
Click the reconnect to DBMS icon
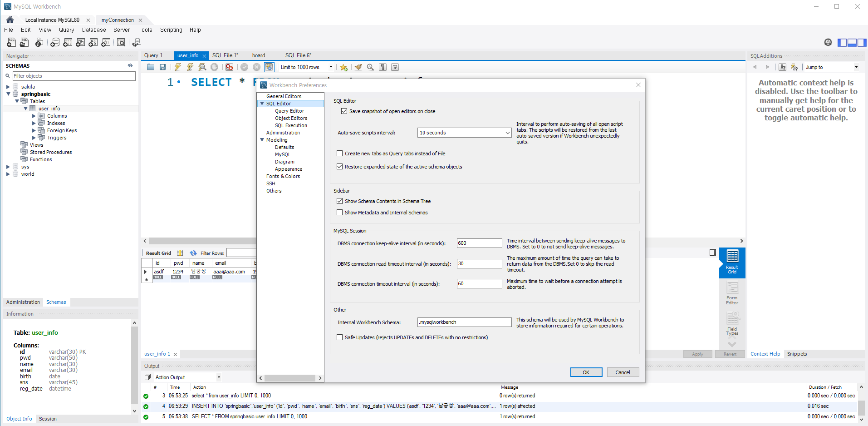pyautogui.click(x=136, y=42)
